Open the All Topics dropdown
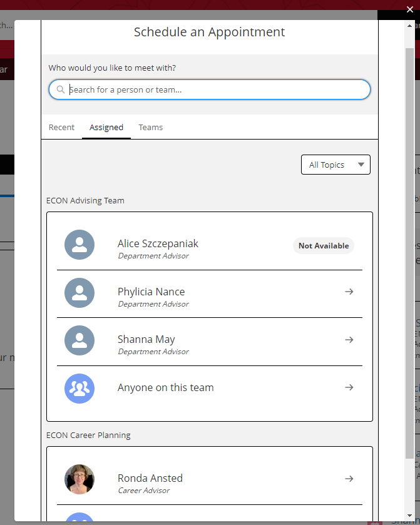Screen dimensions: 420x525 click(335, 165)
